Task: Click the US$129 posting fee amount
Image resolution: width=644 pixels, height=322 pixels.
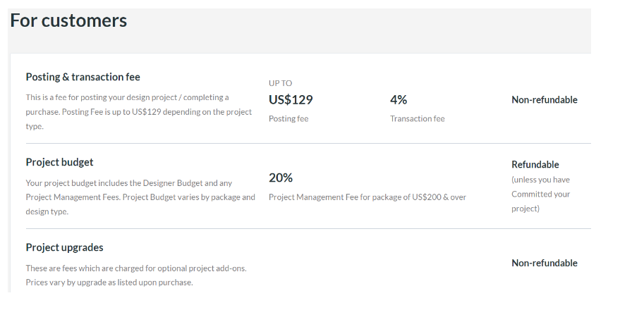Action: [x=291, y=99]
